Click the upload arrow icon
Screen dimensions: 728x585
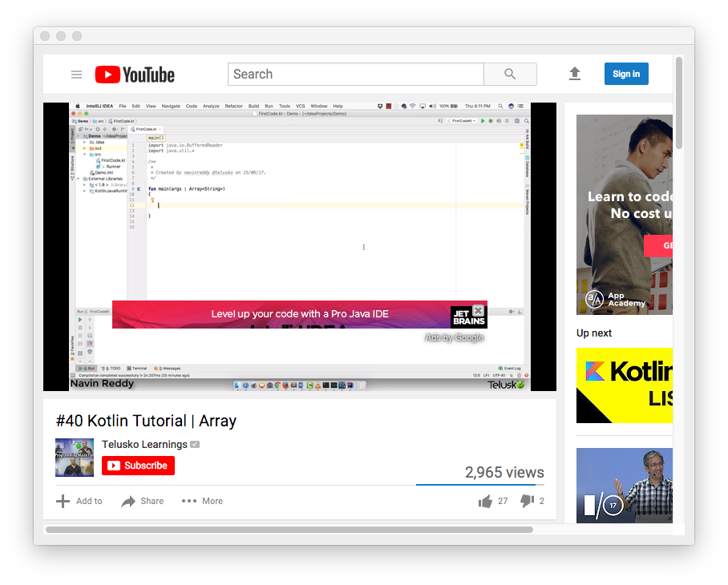tap(575, 74)
